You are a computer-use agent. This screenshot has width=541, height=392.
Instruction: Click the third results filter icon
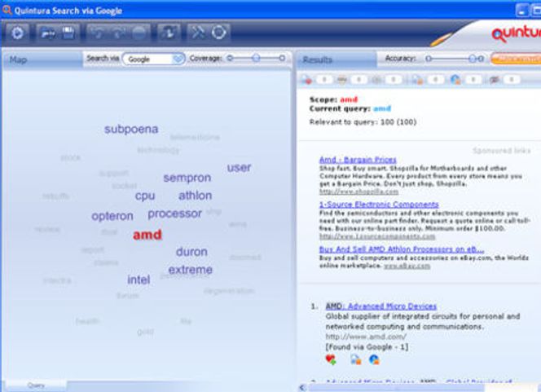(377, 80)
